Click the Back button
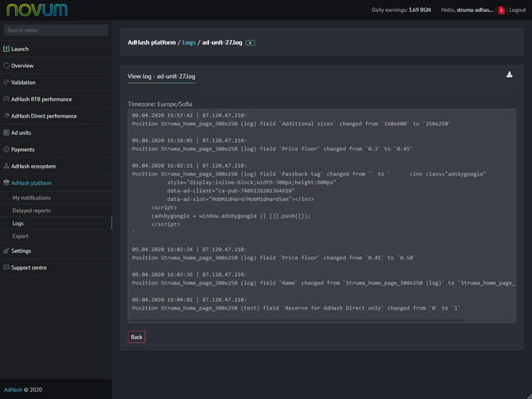 click(x=136, y=337)
